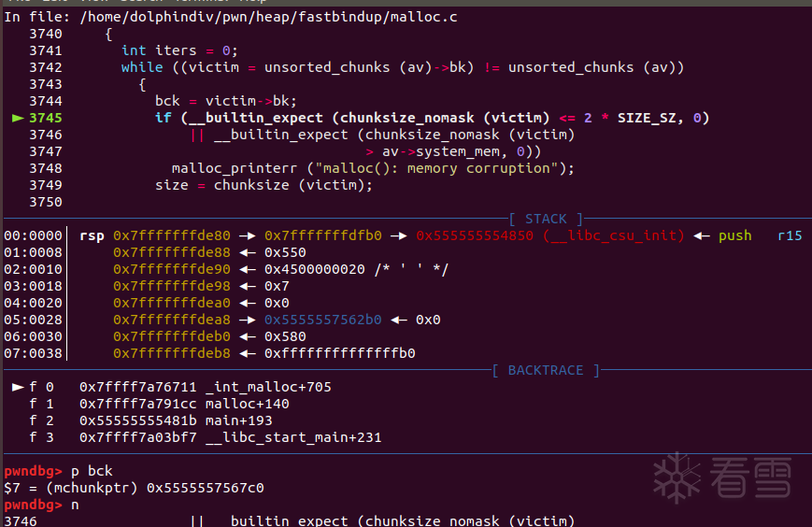Click the BACKTRACE section header

546,370
